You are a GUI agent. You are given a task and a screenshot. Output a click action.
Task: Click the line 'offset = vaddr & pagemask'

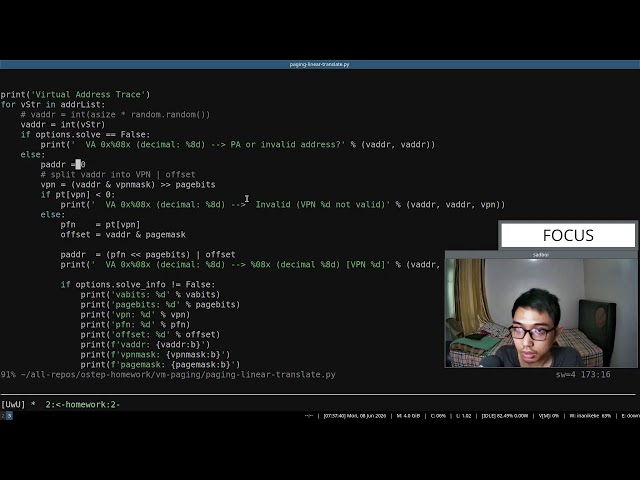pyautogui.click(x=123, y=234)
